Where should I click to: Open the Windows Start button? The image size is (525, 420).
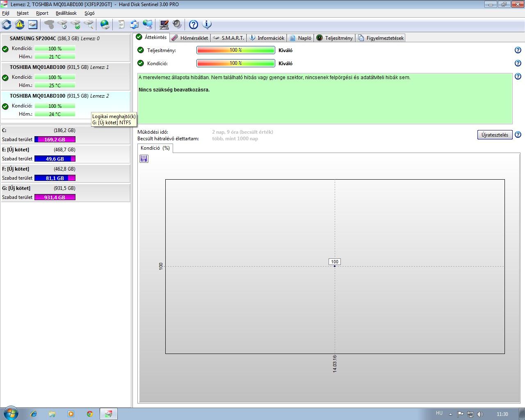pos(10,413)
